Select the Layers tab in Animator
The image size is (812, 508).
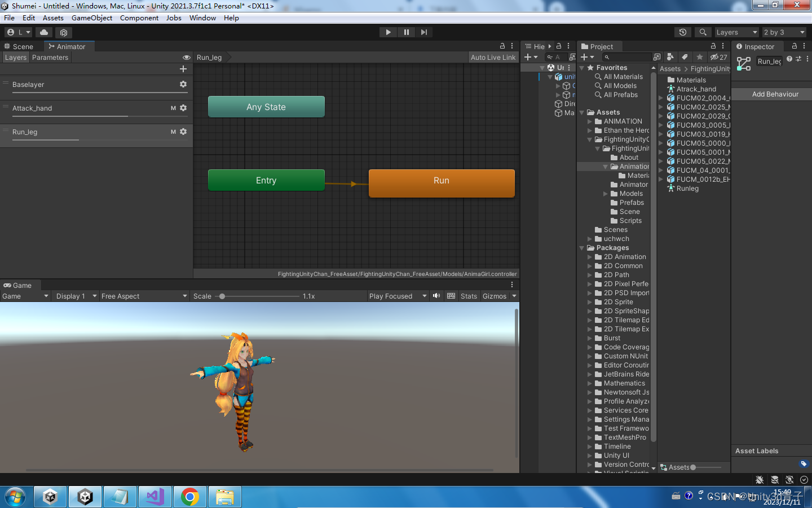16,58
